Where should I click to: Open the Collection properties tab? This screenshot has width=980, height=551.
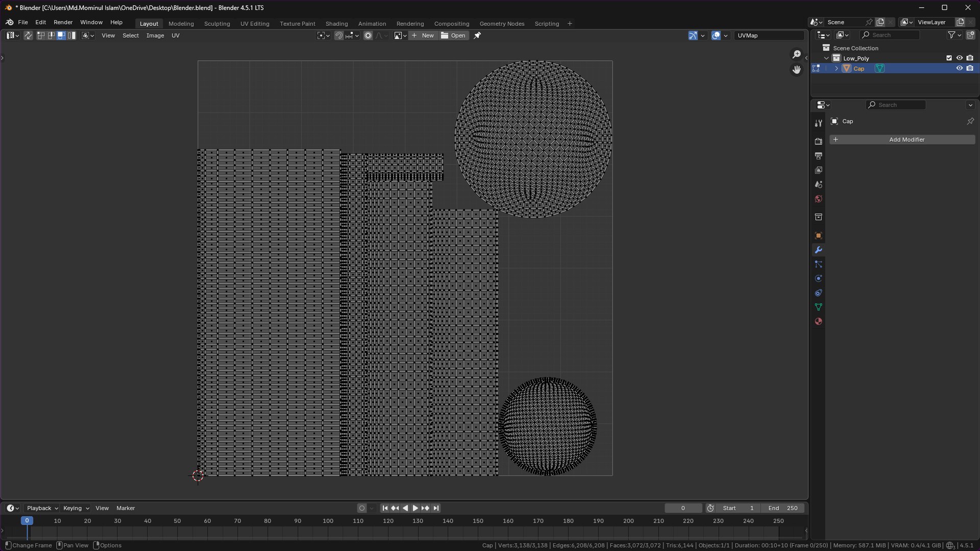[818, 217]
